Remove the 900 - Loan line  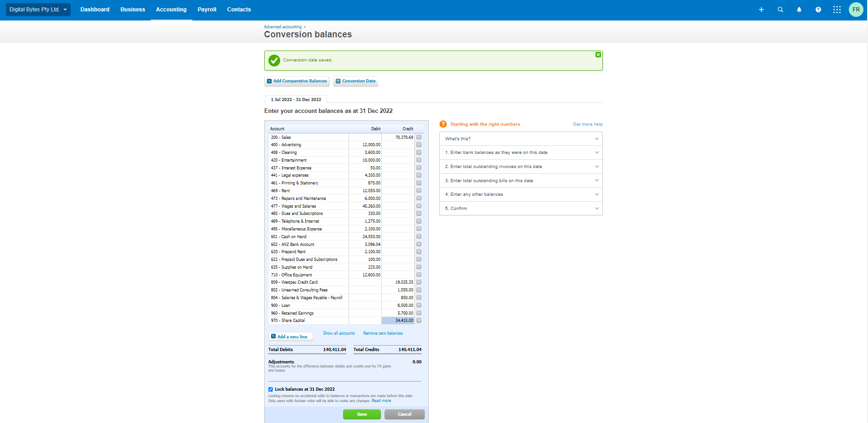pos(419,305)
